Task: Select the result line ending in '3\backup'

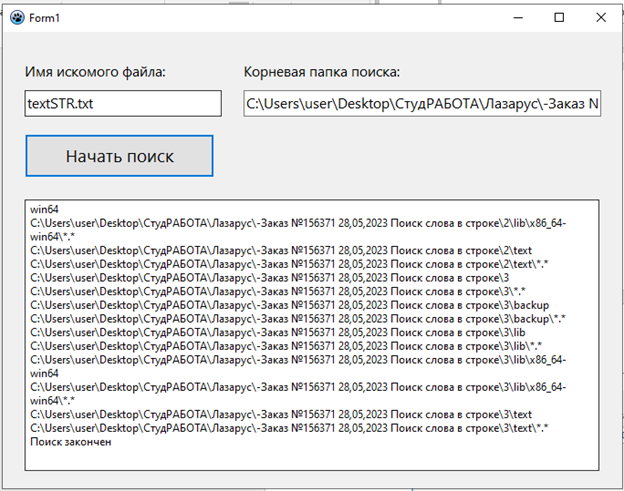Action: click(290, 304)
